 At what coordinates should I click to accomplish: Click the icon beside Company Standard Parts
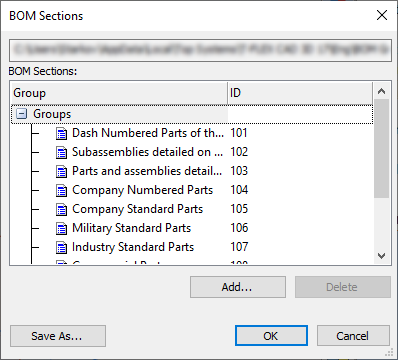pos(61,209)
